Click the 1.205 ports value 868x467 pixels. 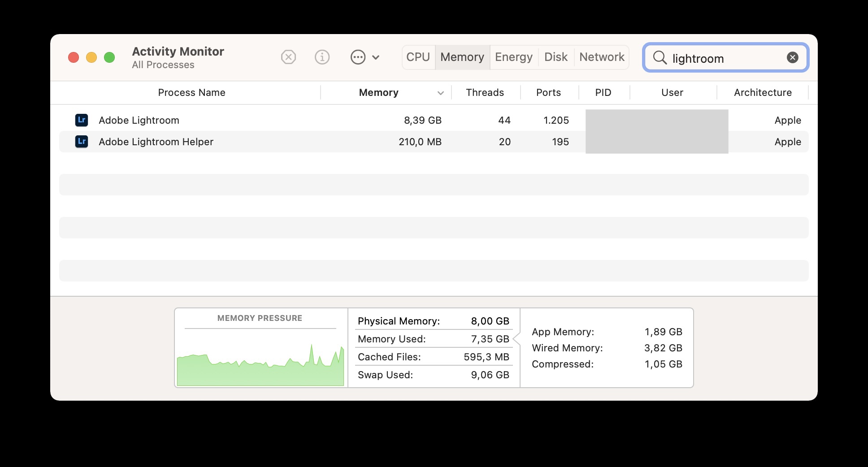pos(556,120)
